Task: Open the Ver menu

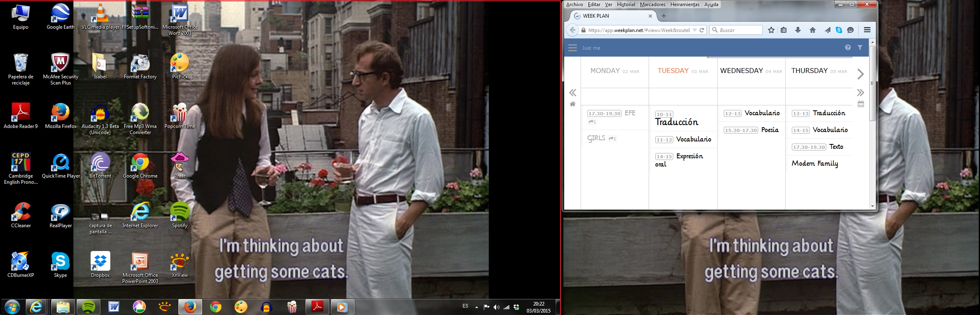Action: tap(609, 5)
